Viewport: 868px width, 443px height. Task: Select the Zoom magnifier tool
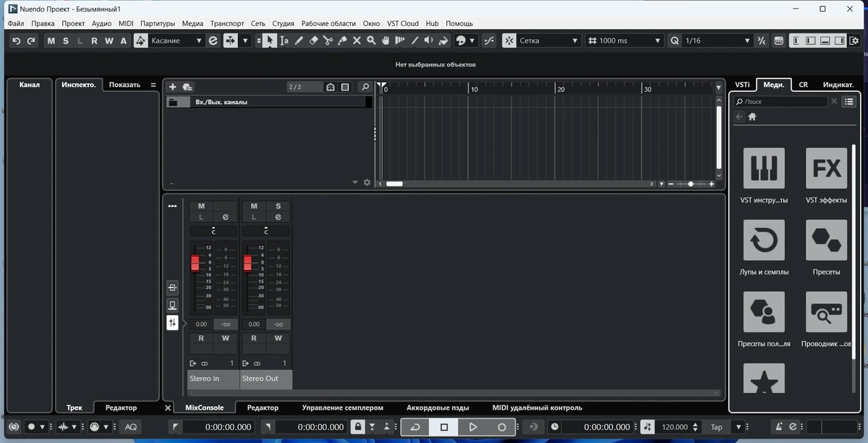371,41
